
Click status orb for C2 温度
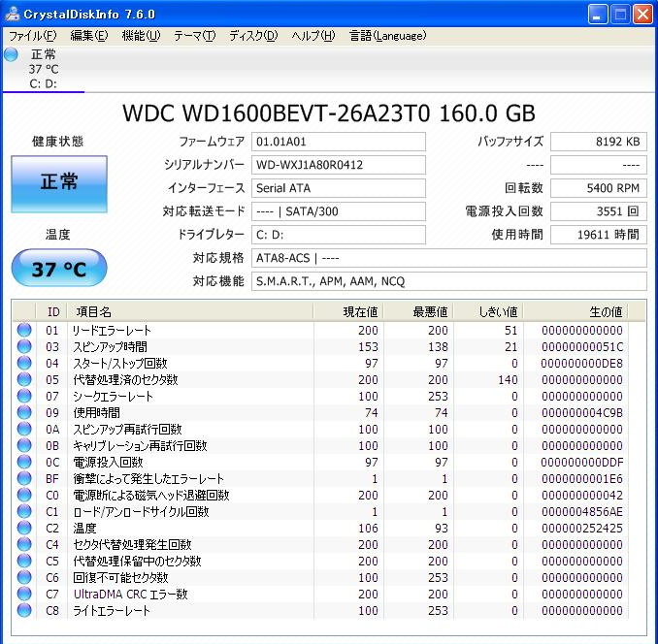point(24,529)
